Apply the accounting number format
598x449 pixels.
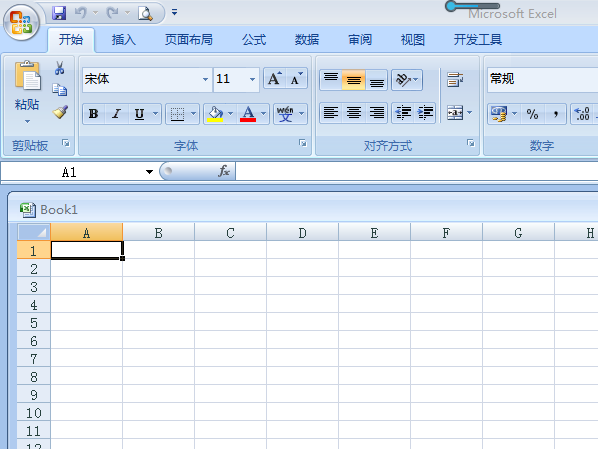point(499,114)
